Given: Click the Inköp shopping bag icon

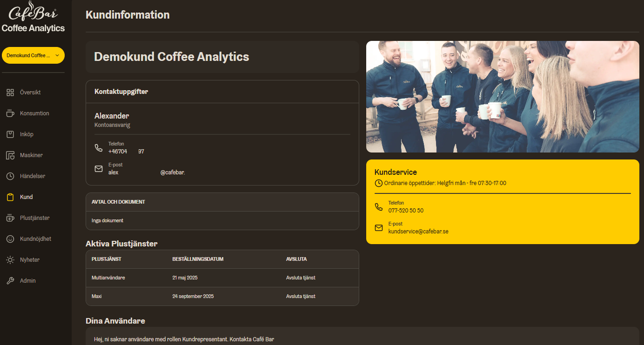Looking at the screenshot, I should tap(10, 134).
